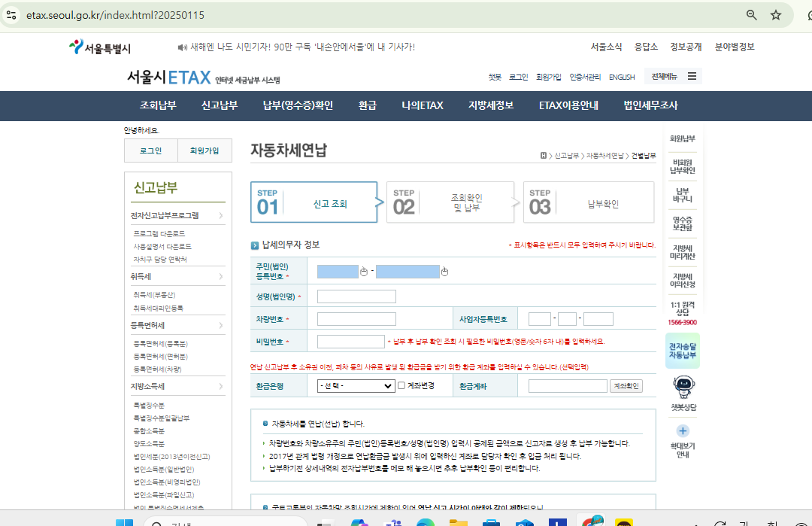The width and height of the screenshot is (812, 526).
Task: Open 납부바구니 quick menu item
Action: click(x=683, y=195)
